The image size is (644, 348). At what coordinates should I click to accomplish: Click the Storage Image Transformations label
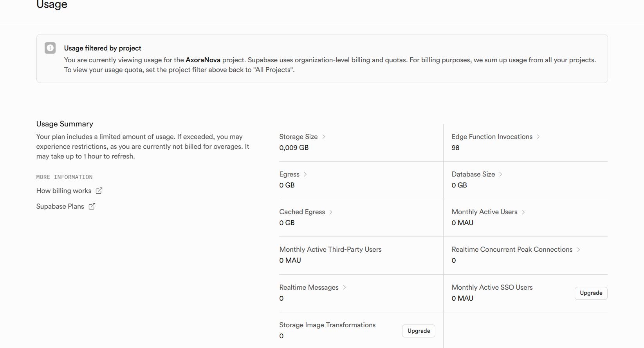pos(327,325)
